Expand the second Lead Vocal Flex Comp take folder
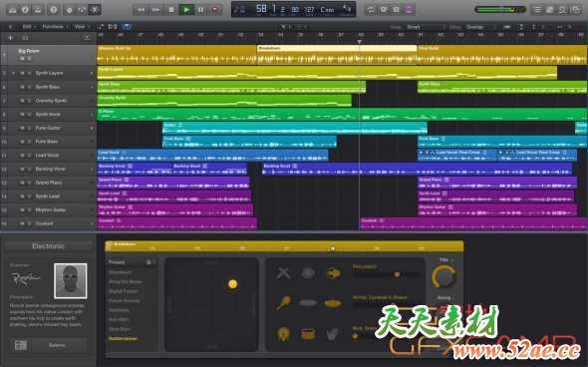Image resolution: width=588 pixels, height=367 pixels. click(500, 153)
